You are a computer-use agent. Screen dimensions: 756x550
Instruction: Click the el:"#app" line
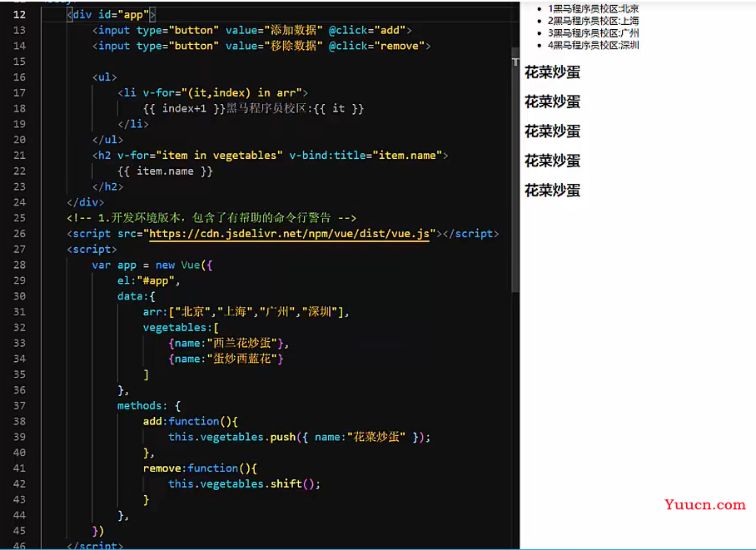pyautogui.click(x=148, y=280)
